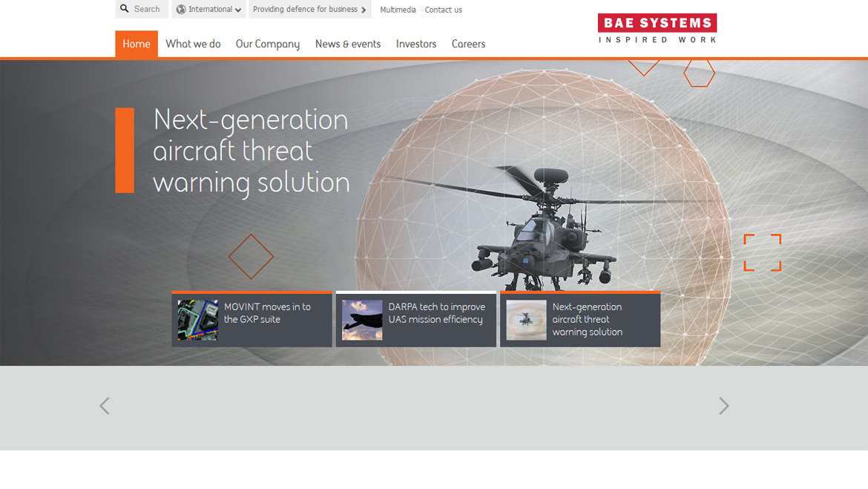Click the International globe icon
The width and height of the screenshot is (868, 489).
pos(181,10)
